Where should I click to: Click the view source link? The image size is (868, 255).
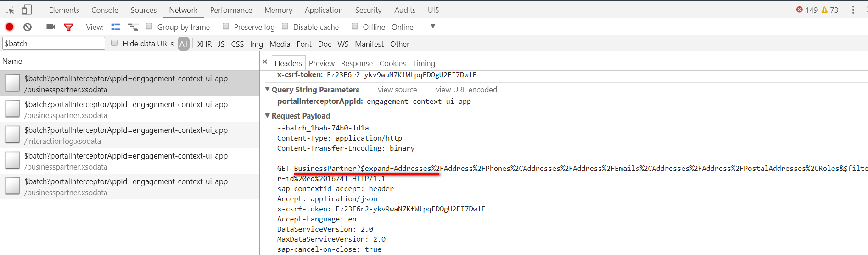pos(398,90)
